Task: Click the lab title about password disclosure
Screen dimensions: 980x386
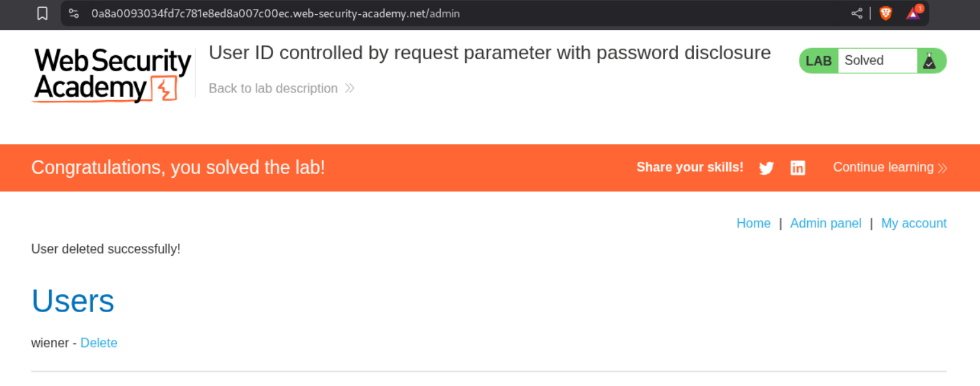Action: tap(490, 53)
